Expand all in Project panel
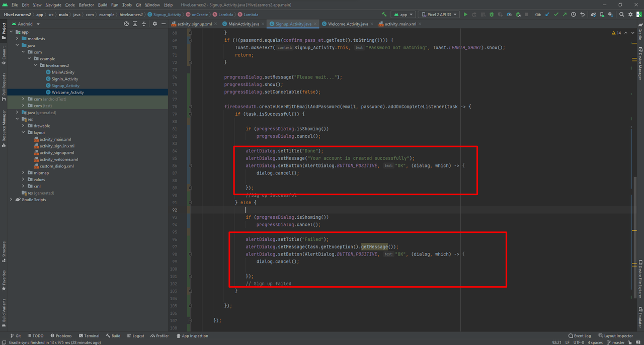 (x=135, y=24)
